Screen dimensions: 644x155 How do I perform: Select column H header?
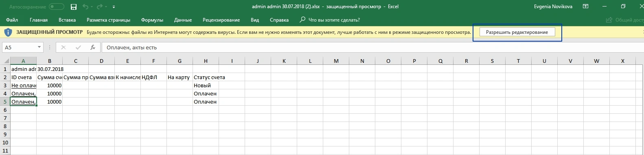pos(206,61)
